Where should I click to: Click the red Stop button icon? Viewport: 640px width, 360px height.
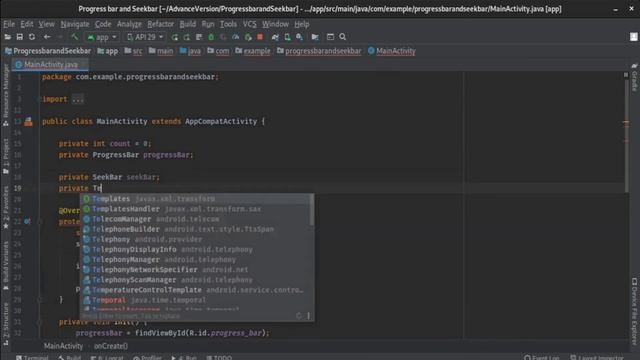point(260,37)
